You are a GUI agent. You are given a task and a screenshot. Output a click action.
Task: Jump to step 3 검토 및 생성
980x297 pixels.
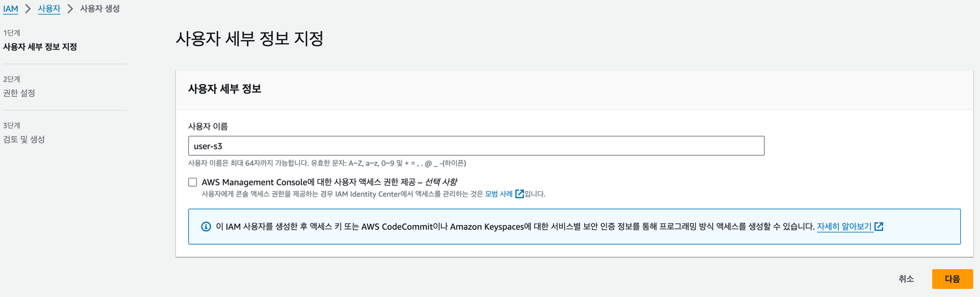[x=24, y=140]
